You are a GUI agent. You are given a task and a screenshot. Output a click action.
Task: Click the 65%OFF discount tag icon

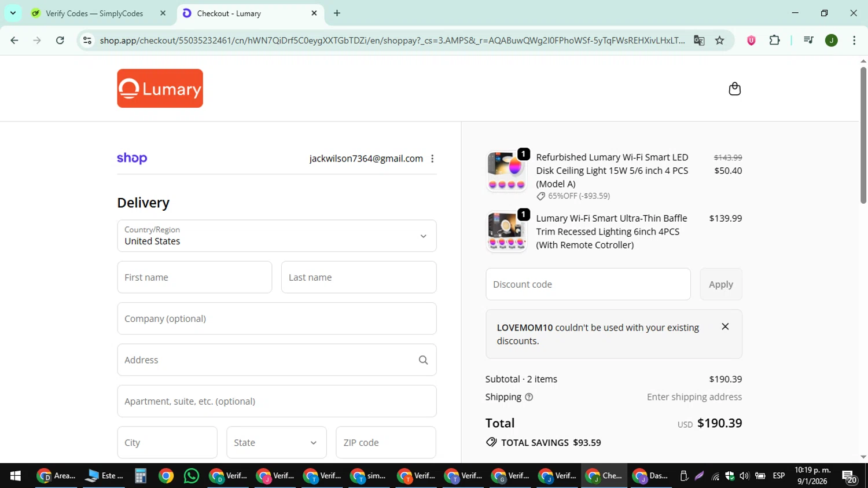540,196
